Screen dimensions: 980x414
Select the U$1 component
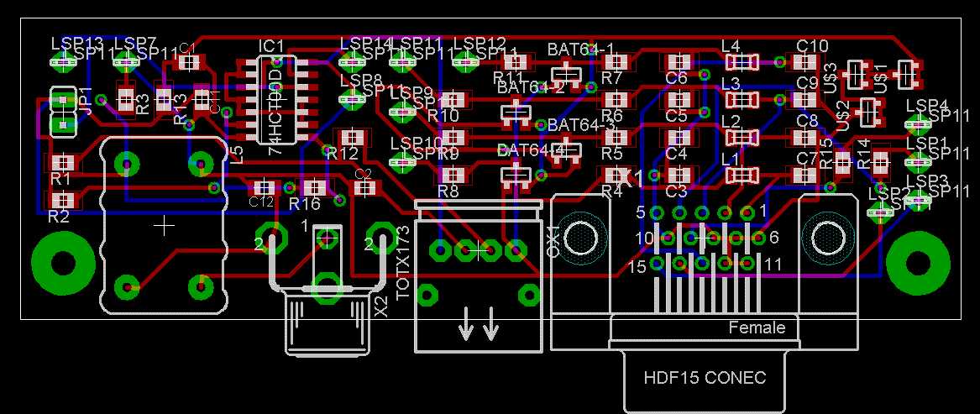click(906, 74)
